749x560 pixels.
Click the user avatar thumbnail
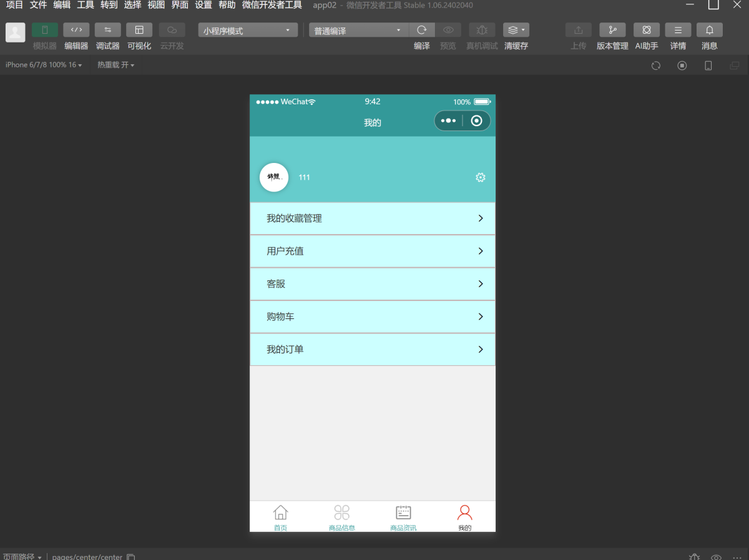coord(274,177)
